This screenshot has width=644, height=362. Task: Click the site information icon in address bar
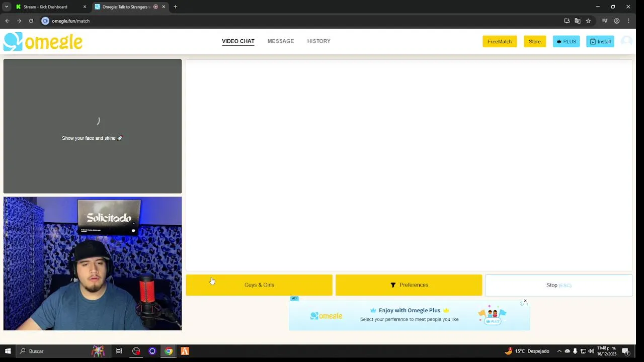click(45, 21)
